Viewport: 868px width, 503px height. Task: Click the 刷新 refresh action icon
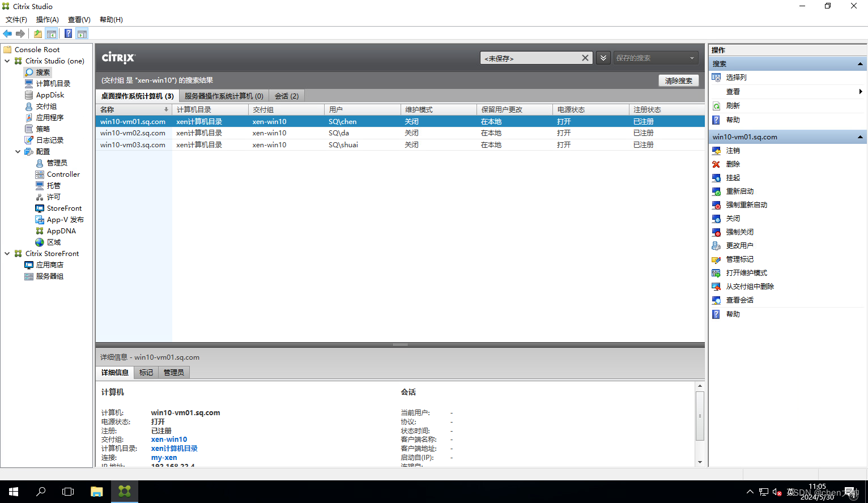point(716,105)
